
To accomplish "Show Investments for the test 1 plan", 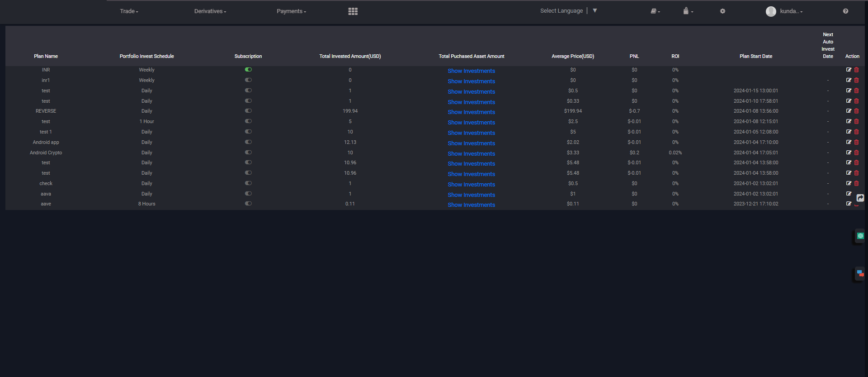I will 471,133.
